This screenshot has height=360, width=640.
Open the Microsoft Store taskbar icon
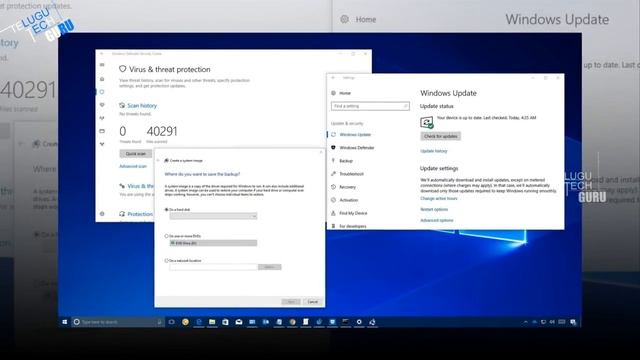pos(225,322)
